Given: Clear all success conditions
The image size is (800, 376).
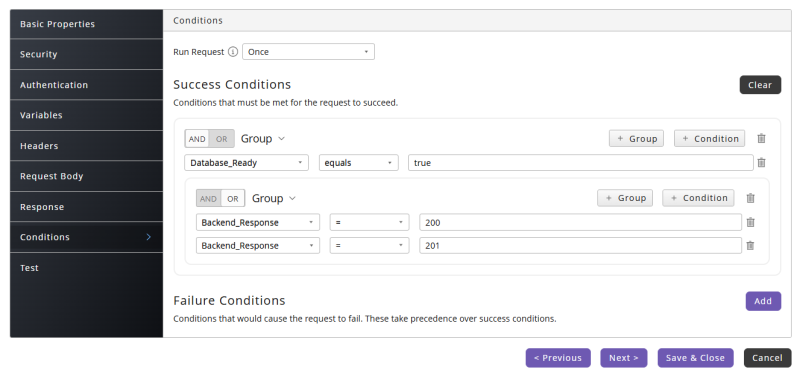Looking at the screenshot, I should (x=760, y=85).
